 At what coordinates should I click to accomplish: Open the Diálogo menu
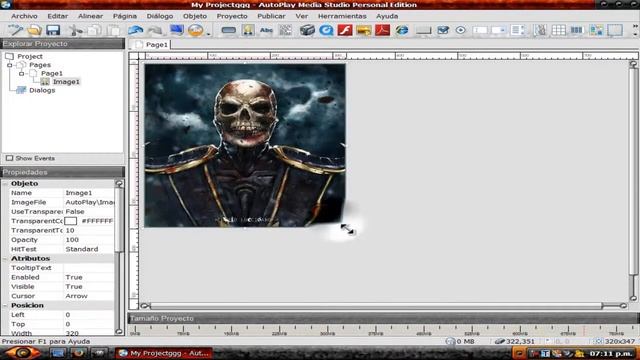click(160, 16)
